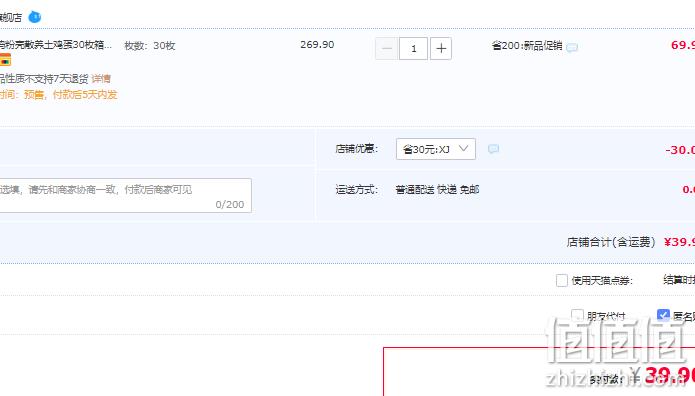Click the blue Wangwang chat icon beside the store name
Viewport: 695px width, 396px height.
coord(35,17)
